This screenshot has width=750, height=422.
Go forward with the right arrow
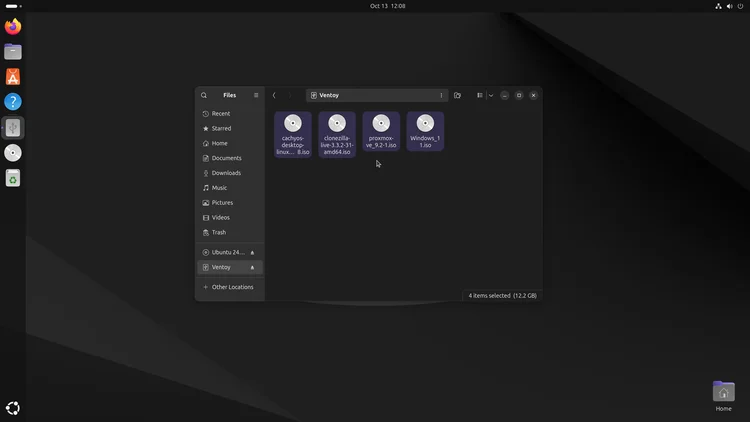[x=289, y=95]
